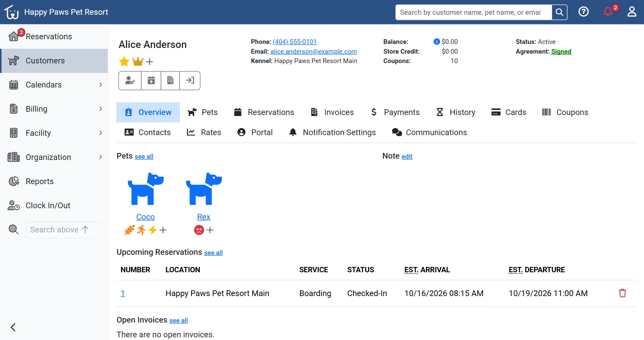Click the add reservation calendar-plus icon
Screen dimensions: 644x340
pos(151,80)
